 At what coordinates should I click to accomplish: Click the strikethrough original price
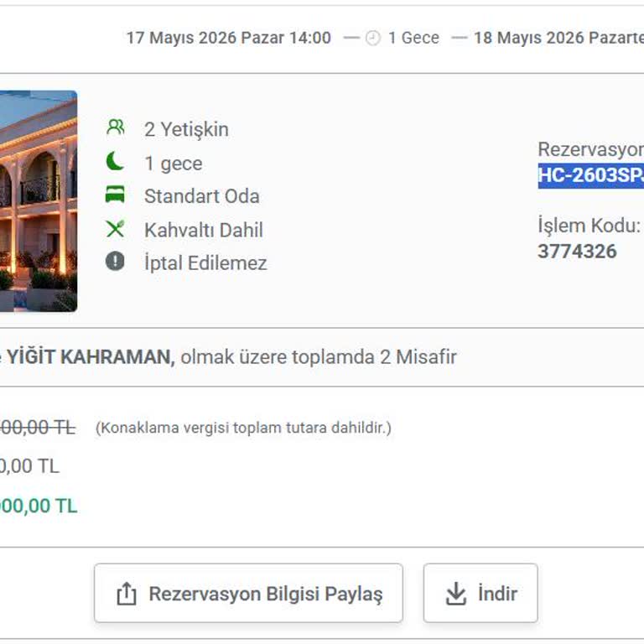click(x=38, y=428)
